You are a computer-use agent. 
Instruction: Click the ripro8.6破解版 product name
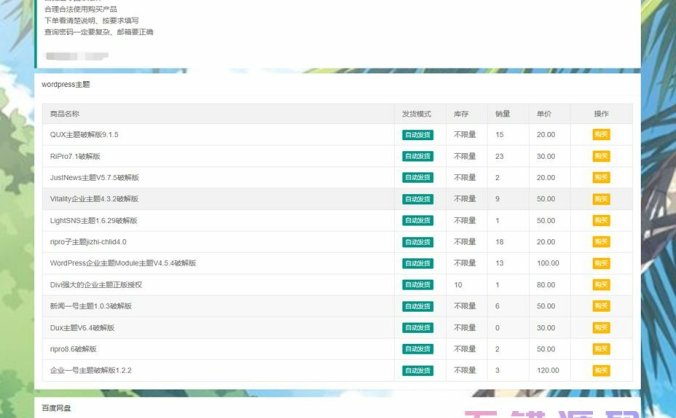coord(73,349)
